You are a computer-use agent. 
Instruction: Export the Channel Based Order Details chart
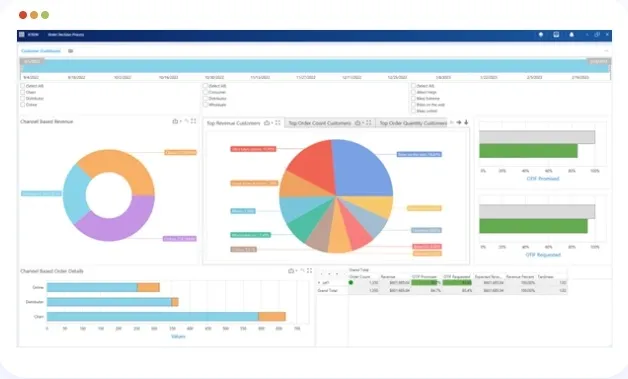pyautogui.click(x=291, y=271)
